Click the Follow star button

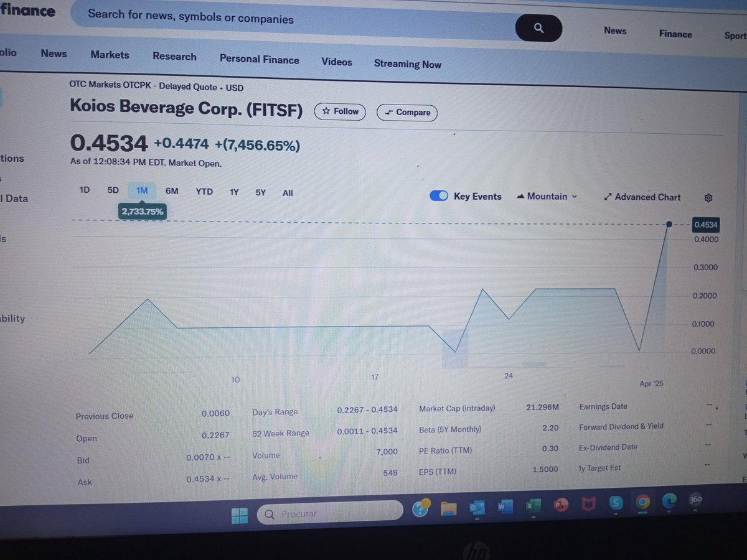pyautogui.click(x=341, y=111)
